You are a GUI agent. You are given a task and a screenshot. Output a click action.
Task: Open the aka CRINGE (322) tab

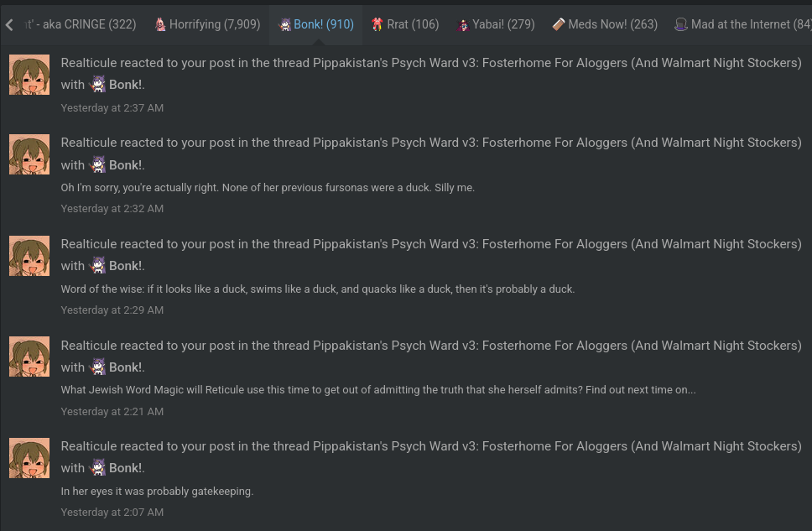tap(81, 24)
